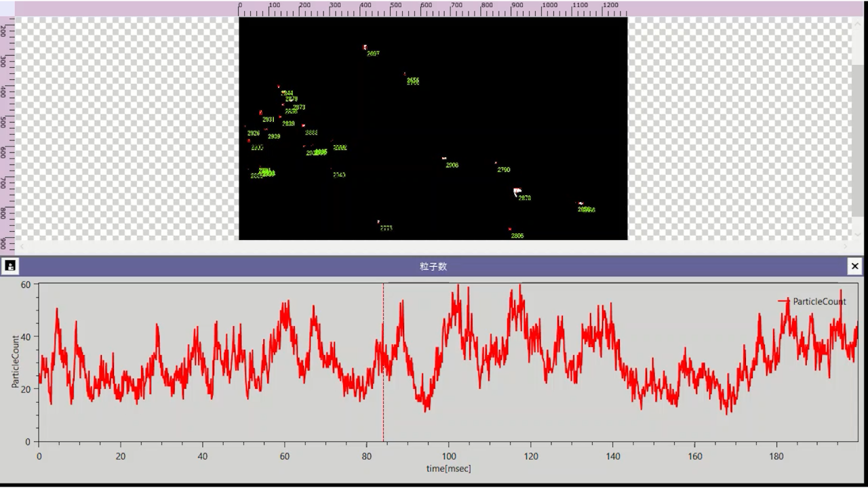Click the save icon in the 粒子数 panel header

point(10,266)
